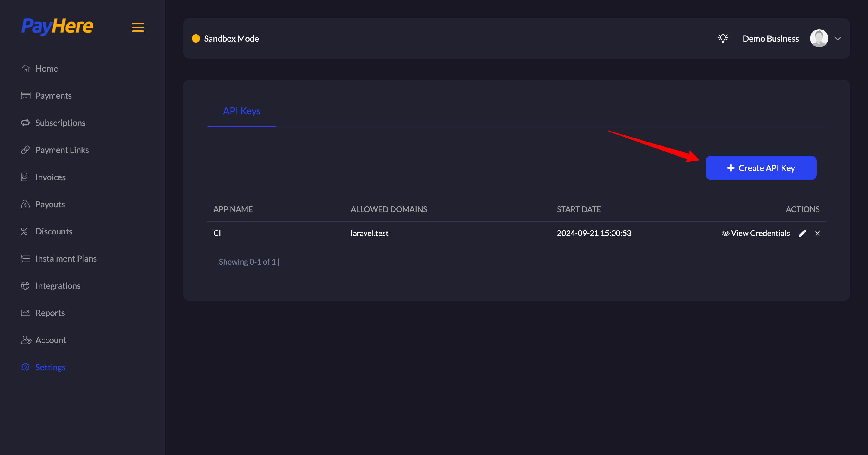Screen dimensions: 868x455
Task: Click the PayHere logo
Action: pos(57,26)
